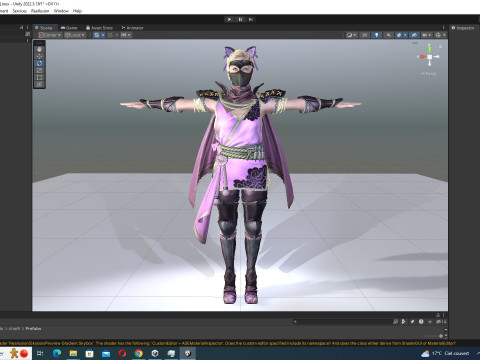Select the Transform tool in overlay
480x360 pixels.
pos(39,84)
